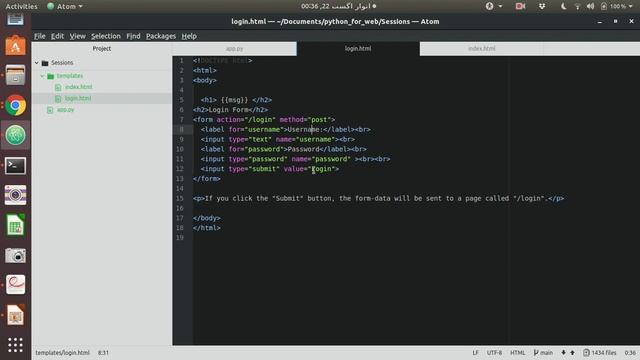Click the Login Form heading text
640x360 pixels.
(228, 110)
